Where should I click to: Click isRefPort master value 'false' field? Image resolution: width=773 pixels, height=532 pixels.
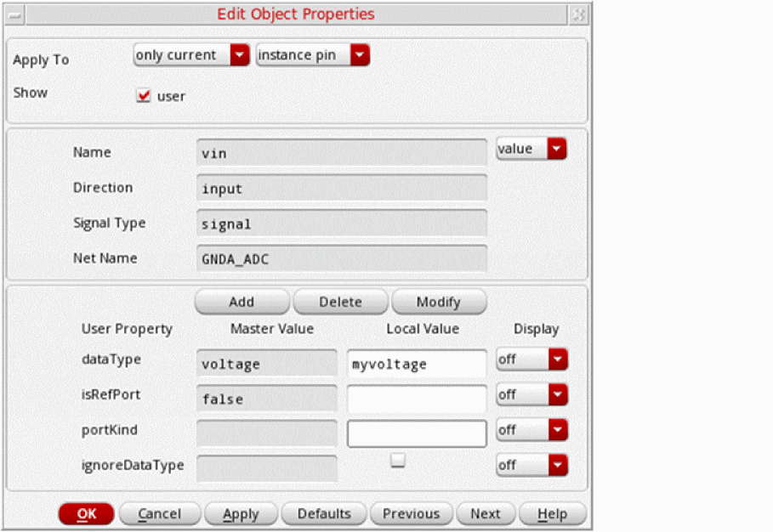pyautogui.click(x=267, y=399)
